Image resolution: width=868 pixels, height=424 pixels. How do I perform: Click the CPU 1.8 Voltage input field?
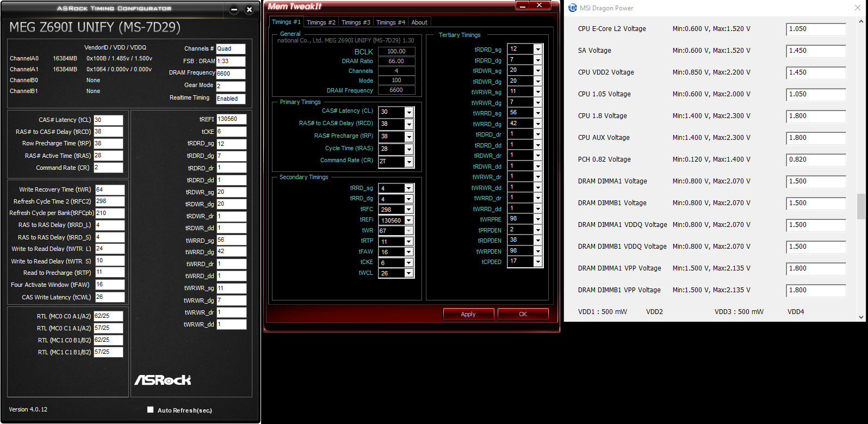point(816,116)
